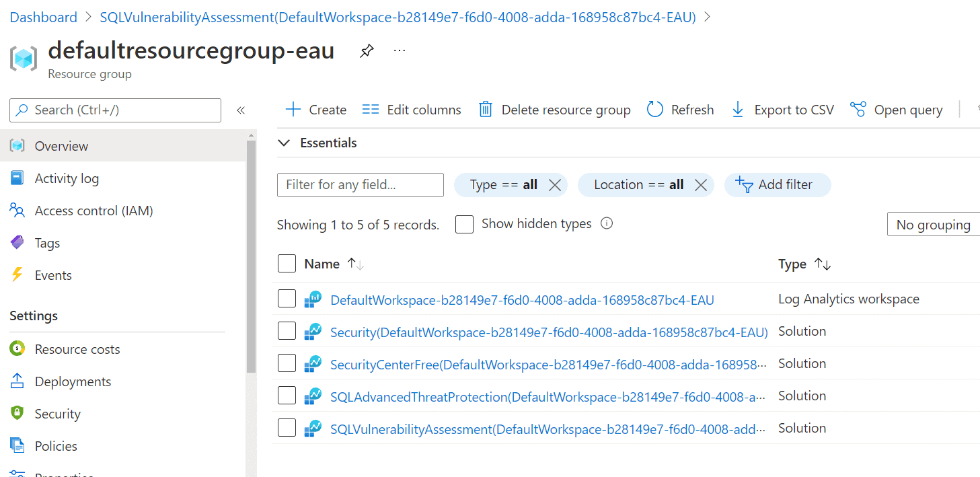The image size is (980, 477).
Task: Click the sidebar vertical scrollbar
Action: tap(252, 256)
